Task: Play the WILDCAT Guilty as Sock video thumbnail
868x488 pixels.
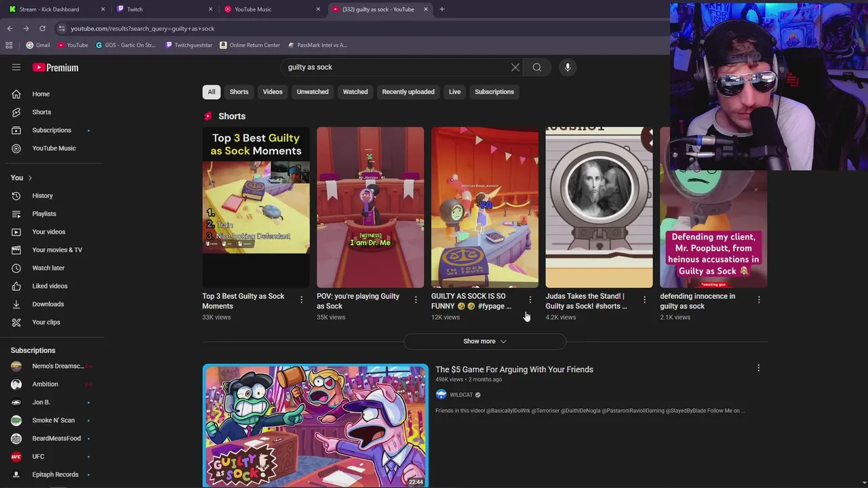Action: tap(315, 426)
